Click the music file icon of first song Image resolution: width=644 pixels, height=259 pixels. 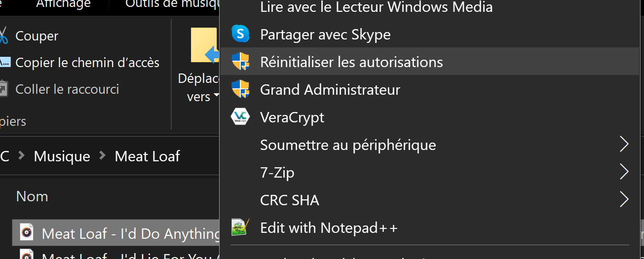pyautogui.click(x=27, y=233)
